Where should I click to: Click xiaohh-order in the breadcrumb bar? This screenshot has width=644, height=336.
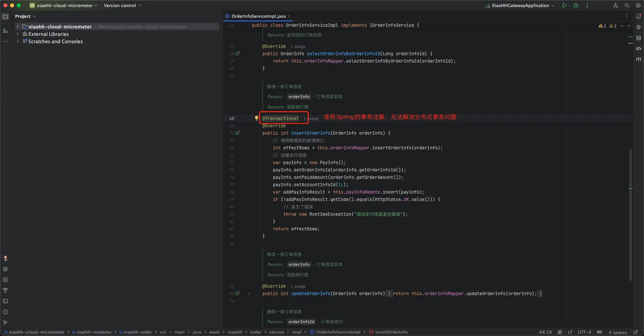pos(136,332)
